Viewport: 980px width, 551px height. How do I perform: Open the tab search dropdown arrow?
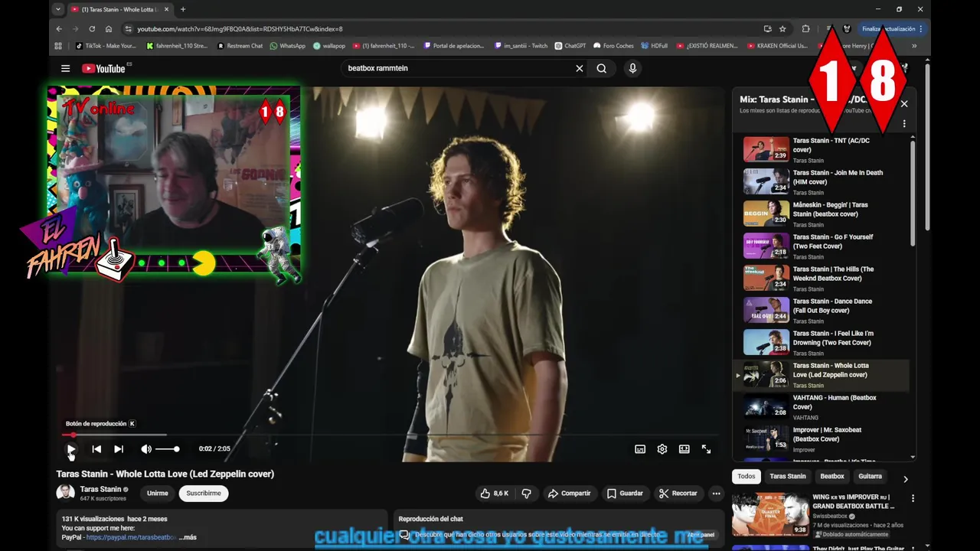(x=58, y=9)
